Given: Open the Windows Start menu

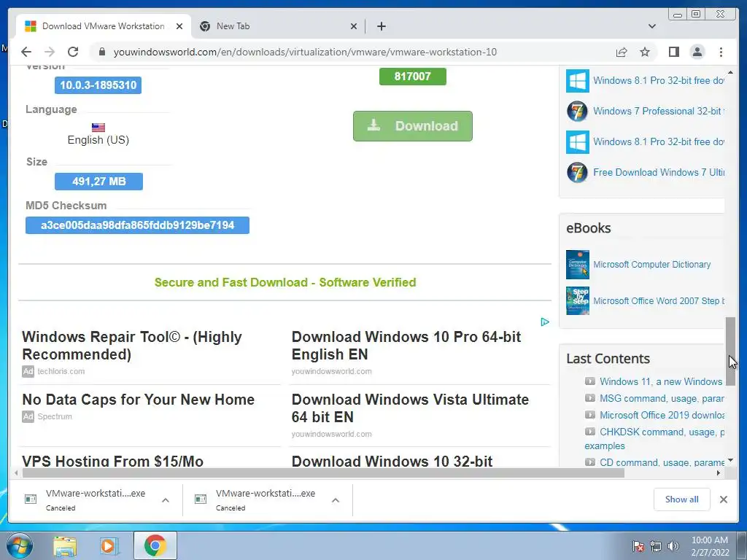Looking at the screenshot, I should (20, 545).
